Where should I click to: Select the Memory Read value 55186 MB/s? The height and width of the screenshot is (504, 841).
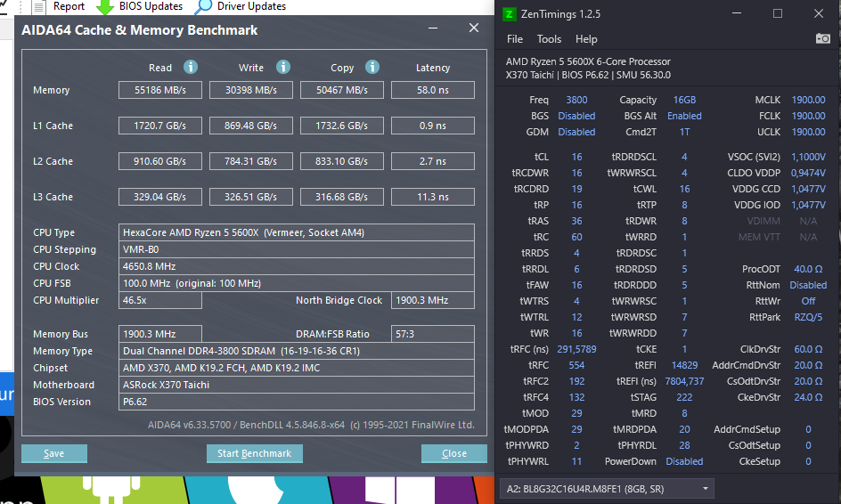pos(160,90)
